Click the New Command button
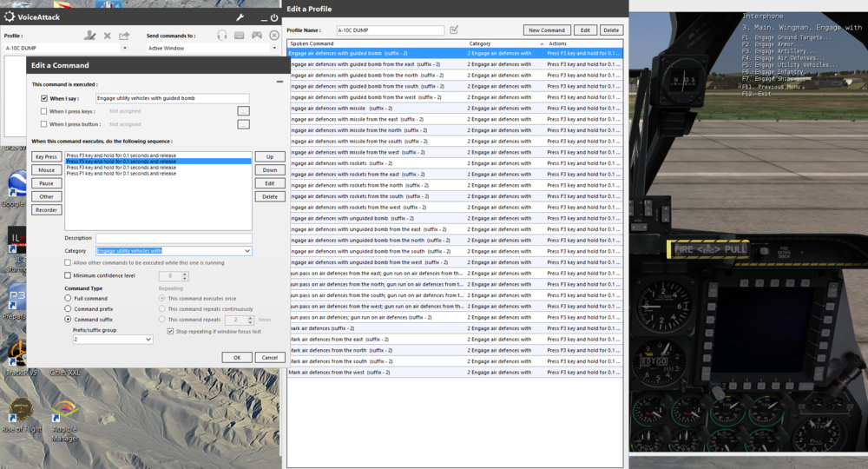The width and height of the screenshot is (868, 469). 548,30
